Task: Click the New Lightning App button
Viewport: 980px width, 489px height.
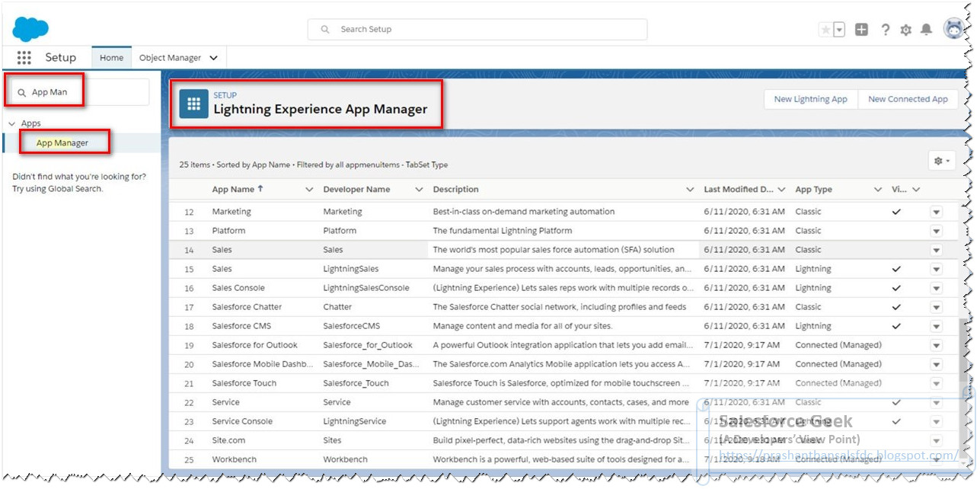Action: tap(810, 99)
